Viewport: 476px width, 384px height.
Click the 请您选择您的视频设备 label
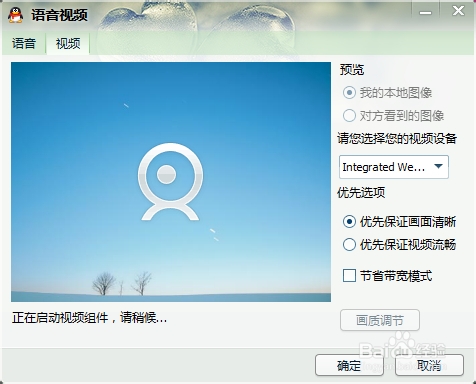pos(397,138)
